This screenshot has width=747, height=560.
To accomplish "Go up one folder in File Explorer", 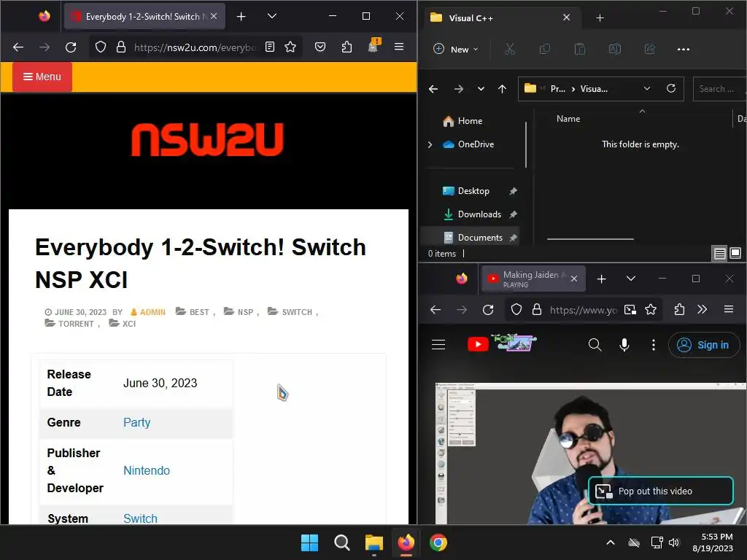I will pyautogui.click(x=502, y=89).
